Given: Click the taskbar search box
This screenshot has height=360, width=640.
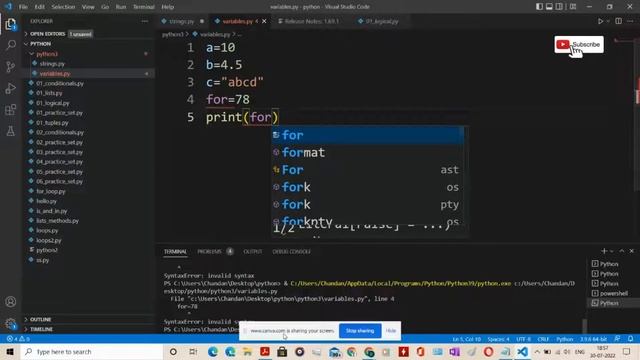Looking at the screenshot, I should tap(92, 352).
